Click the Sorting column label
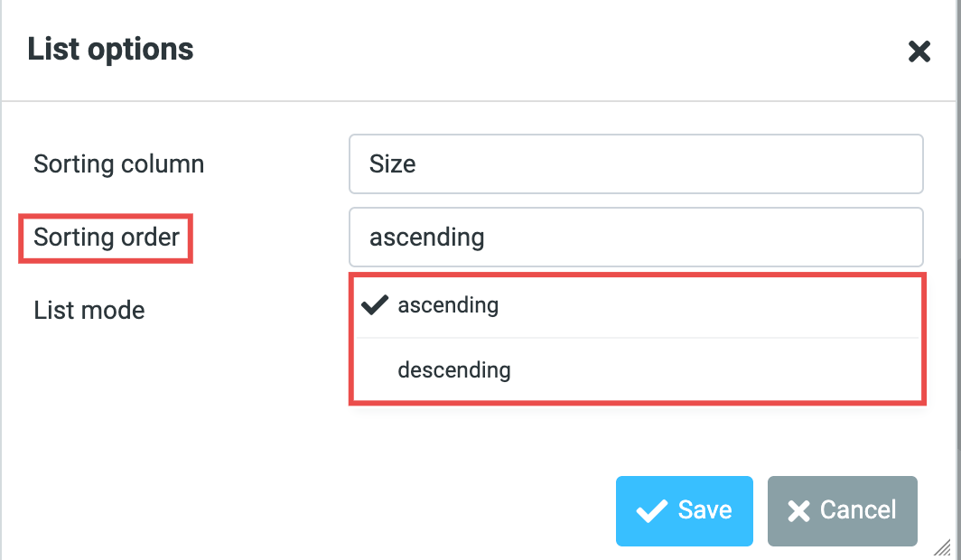Viewport: 961px width, 560px height. coord(118,164)
